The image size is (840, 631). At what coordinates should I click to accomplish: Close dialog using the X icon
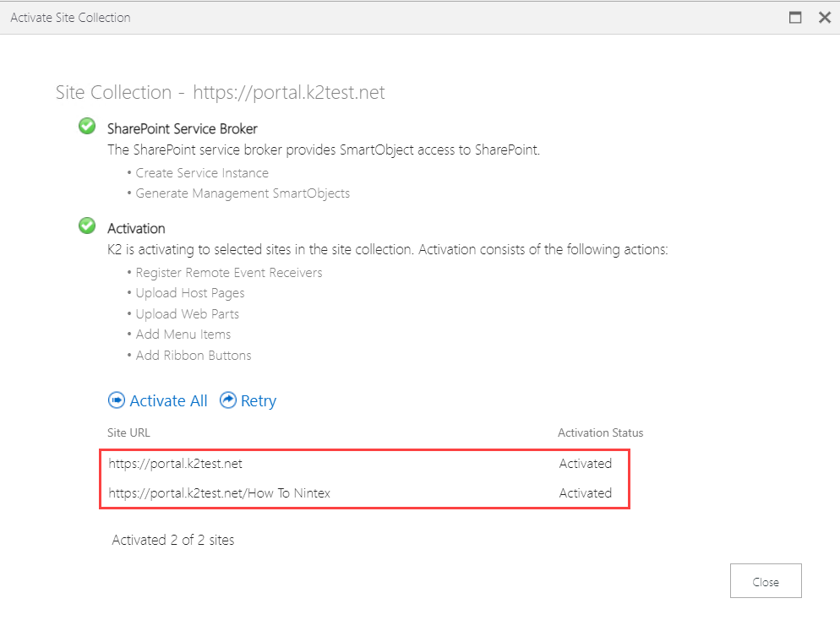click(x=824, y=17)
